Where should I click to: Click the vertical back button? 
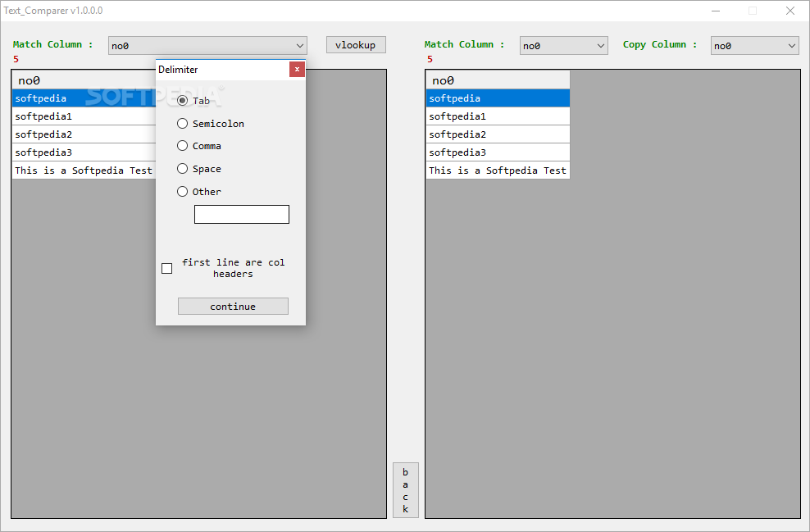[406, 490]
